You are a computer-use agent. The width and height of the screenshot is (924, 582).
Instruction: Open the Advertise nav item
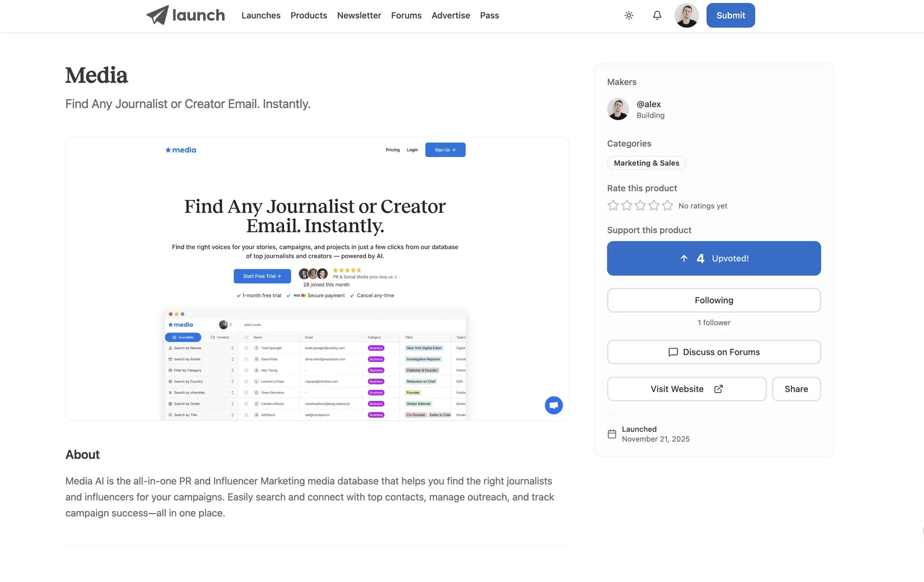point(451,15)
